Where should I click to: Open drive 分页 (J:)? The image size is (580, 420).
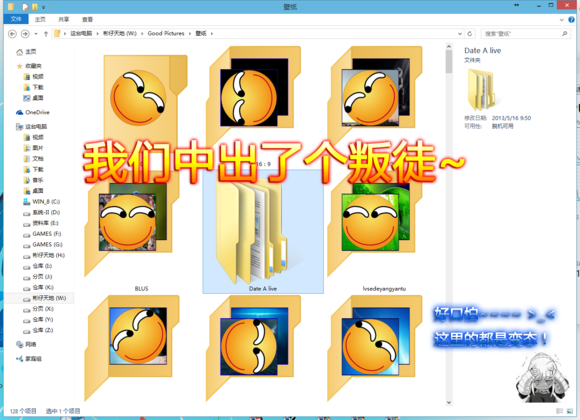click(38, 277)
